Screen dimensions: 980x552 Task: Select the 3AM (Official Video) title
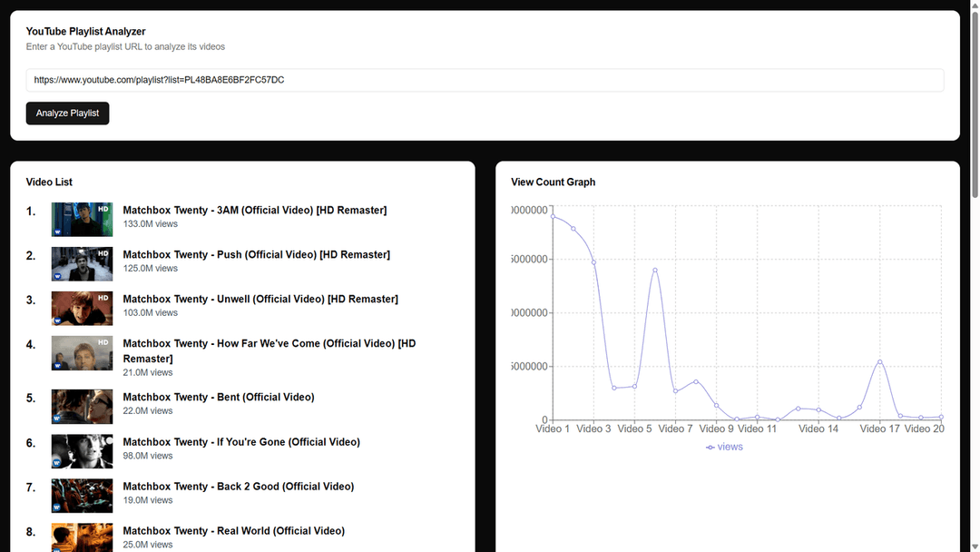click(255, 210)
